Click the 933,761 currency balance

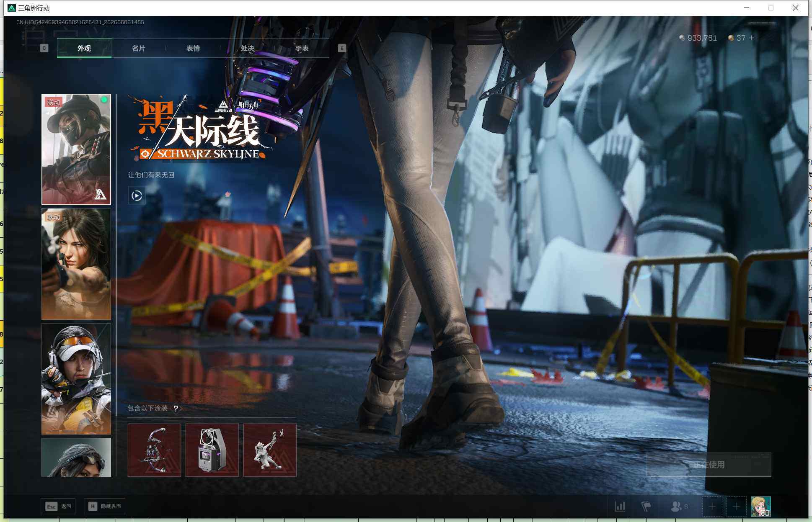698,38
